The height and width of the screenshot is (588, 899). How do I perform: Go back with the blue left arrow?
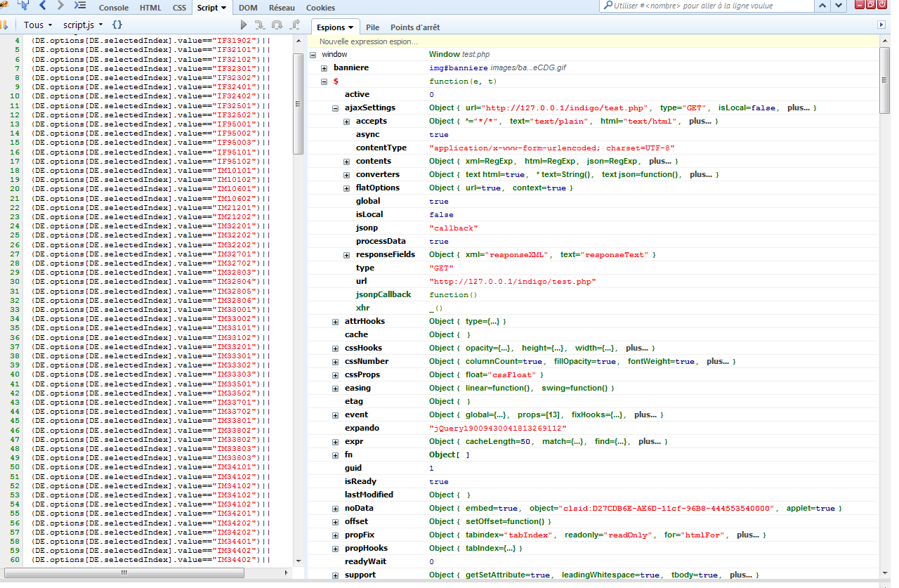(43, 6)
